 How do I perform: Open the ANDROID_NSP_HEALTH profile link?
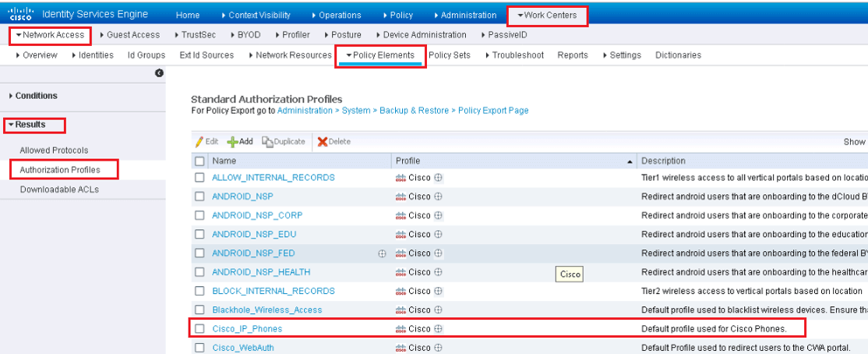point(261,272)
